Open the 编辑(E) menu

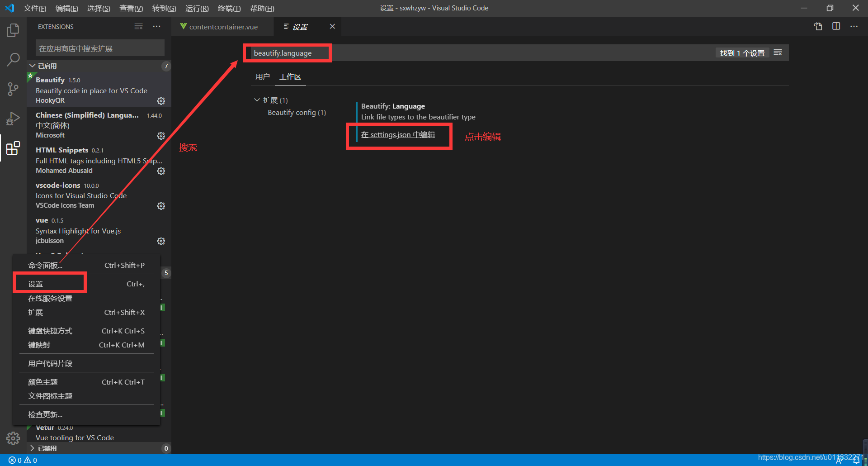(67, 8)
